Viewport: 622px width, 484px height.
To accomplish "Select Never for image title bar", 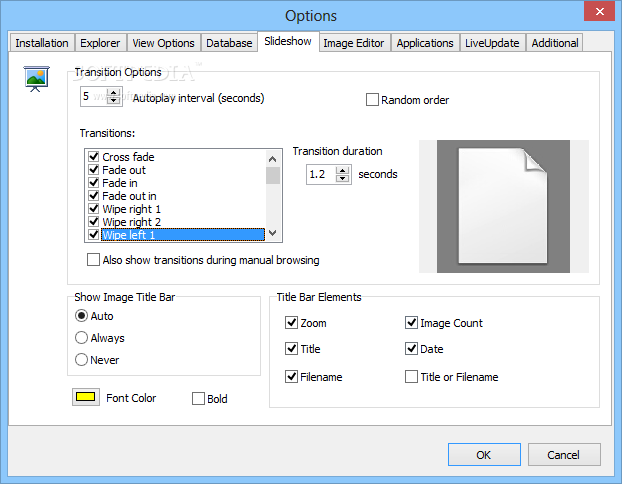I will point(82,360).
